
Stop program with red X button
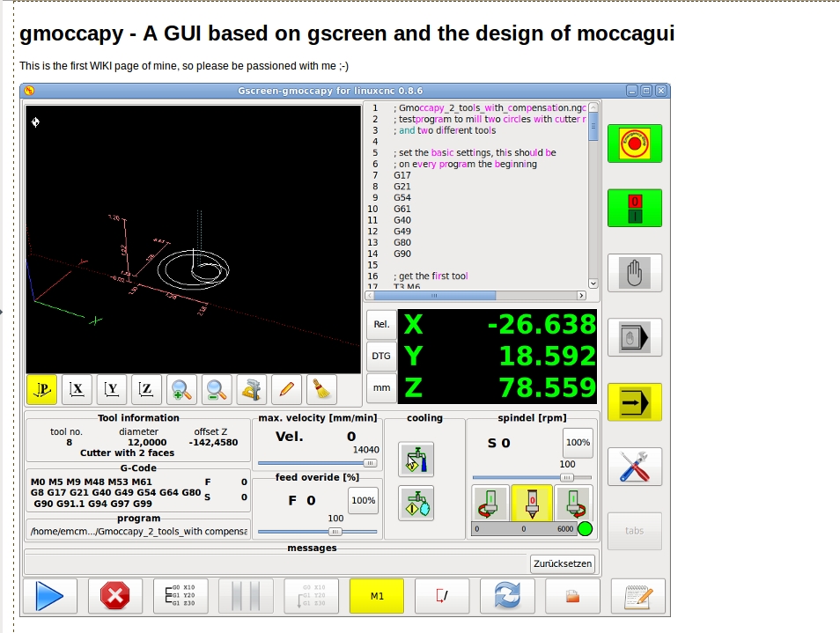115,596
